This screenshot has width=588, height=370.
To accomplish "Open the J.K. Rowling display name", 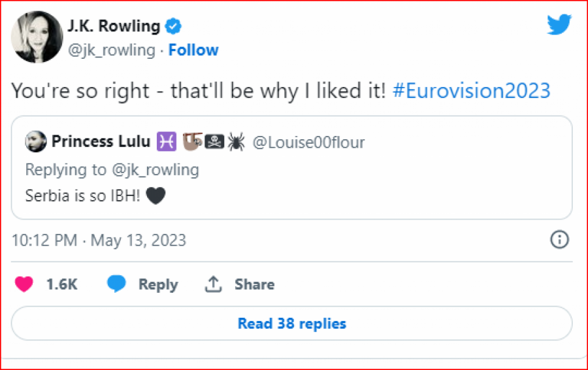I will (x=114, y=26).
